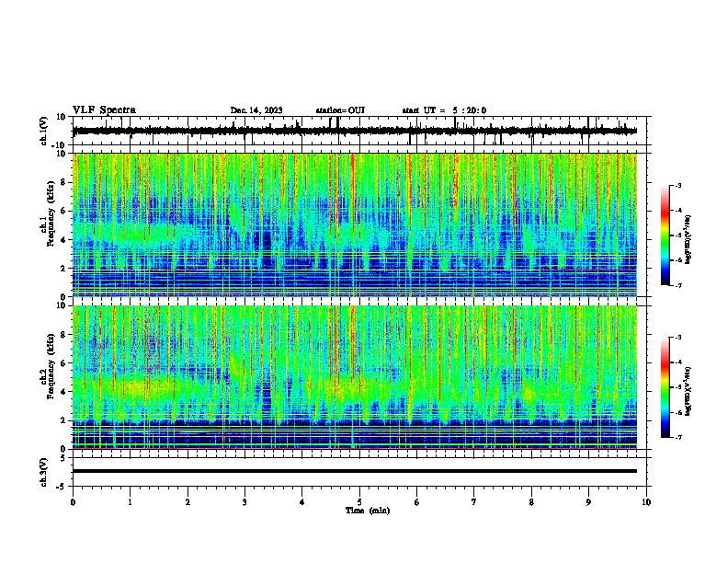Viewport: 728px width, 563px height.
Task: Click the ch.3(V) axis label
Action: click(x=44, y=472)
